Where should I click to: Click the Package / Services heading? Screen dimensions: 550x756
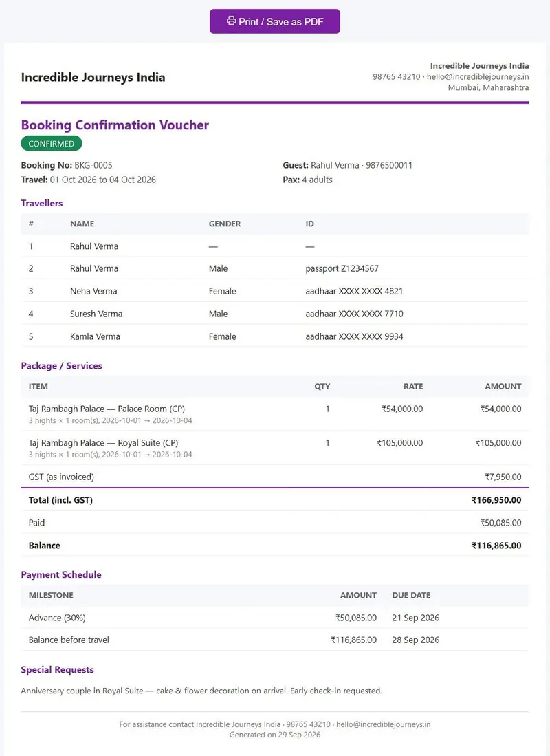(61, 365)
